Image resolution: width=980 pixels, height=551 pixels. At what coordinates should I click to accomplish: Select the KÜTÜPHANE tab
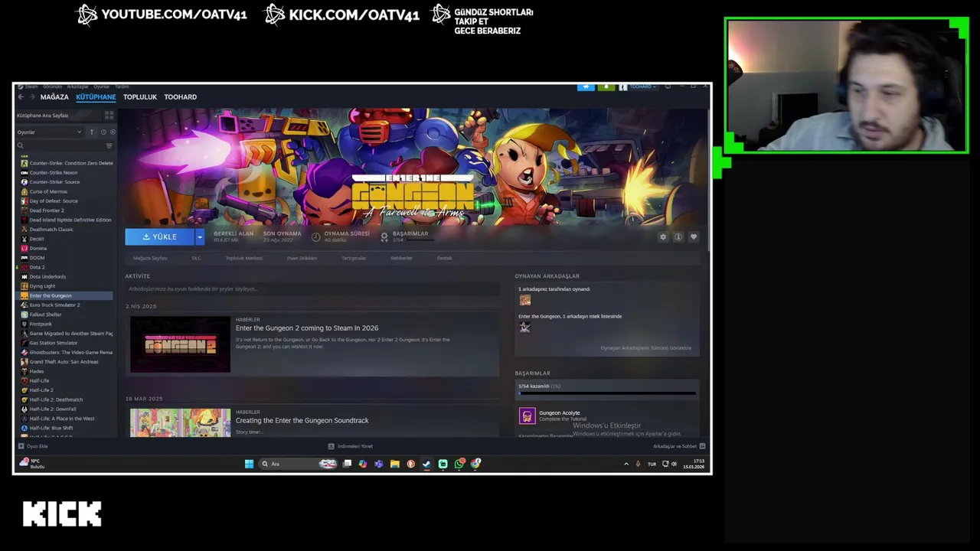click(x=96, y=97)
